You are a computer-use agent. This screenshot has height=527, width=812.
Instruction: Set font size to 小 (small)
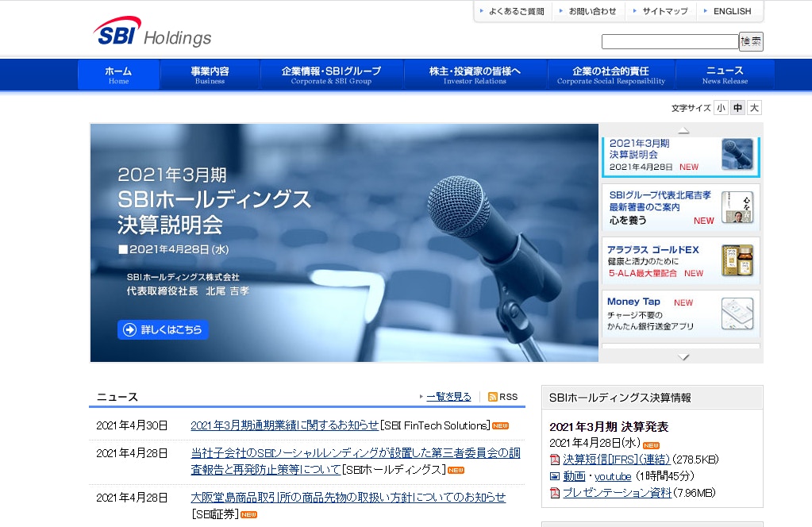721,108
